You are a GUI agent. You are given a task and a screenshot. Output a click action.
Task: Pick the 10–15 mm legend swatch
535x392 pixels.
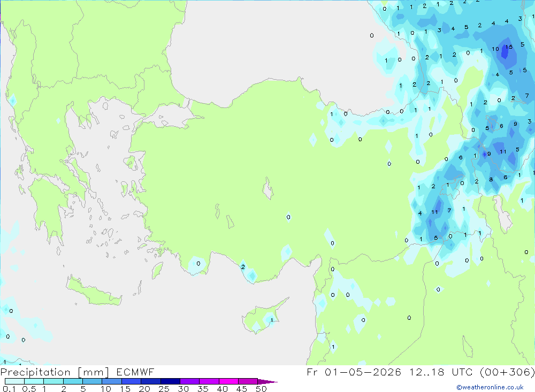112,381
